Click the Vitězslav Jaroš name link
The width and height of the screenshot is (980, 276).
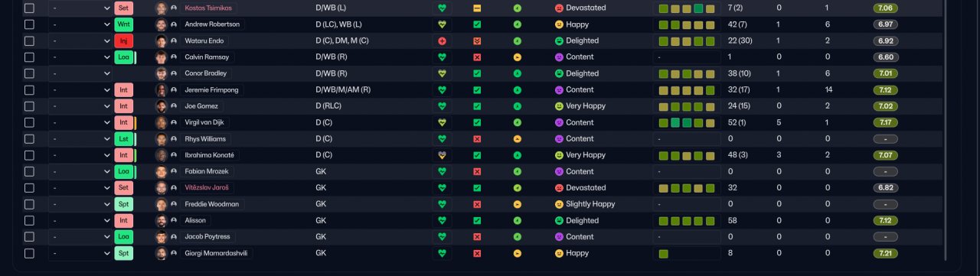207,187
